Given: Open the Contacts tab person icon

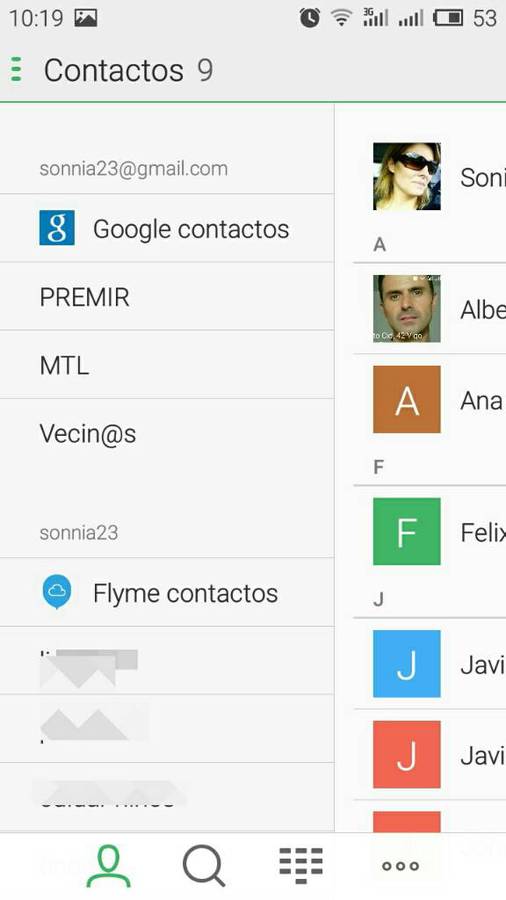Looking at the screenshot, I should point(108,866).
